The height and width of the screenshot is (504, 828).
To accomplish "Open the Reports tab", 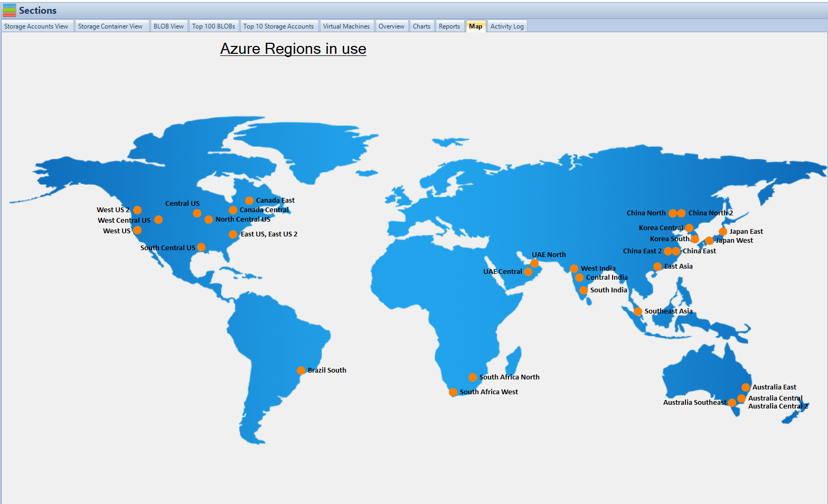I will [x=449, y=26].
